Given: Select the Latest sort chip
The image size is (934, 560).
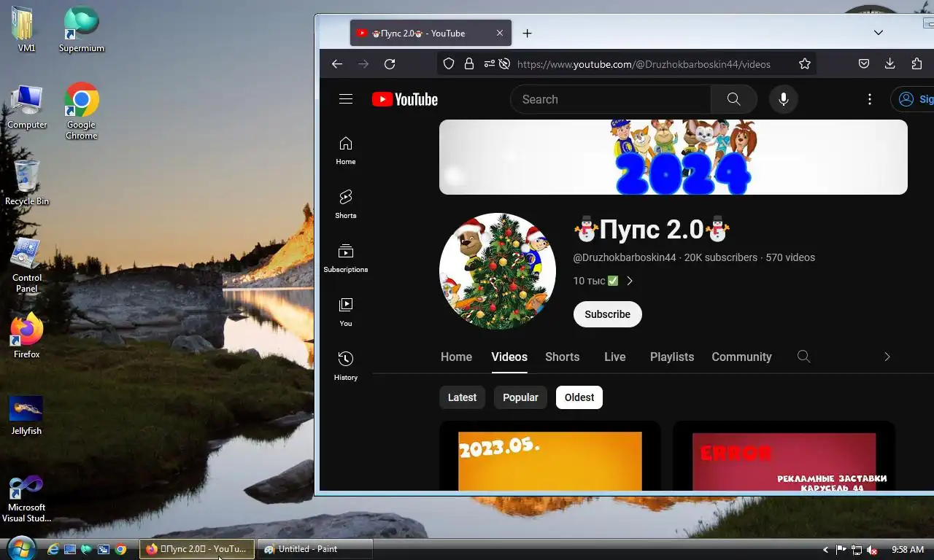Looking at the screenshot, I should tap(462, 397).
